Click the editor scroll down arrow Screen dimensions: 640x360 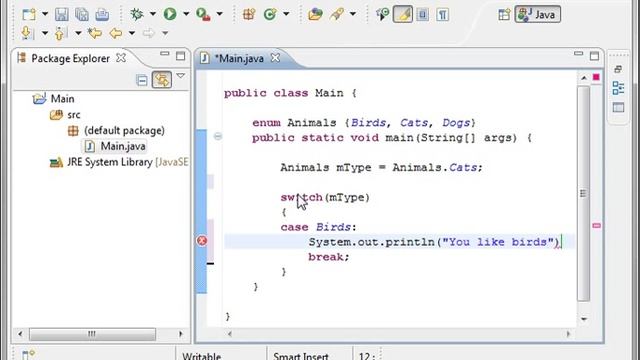584,319
